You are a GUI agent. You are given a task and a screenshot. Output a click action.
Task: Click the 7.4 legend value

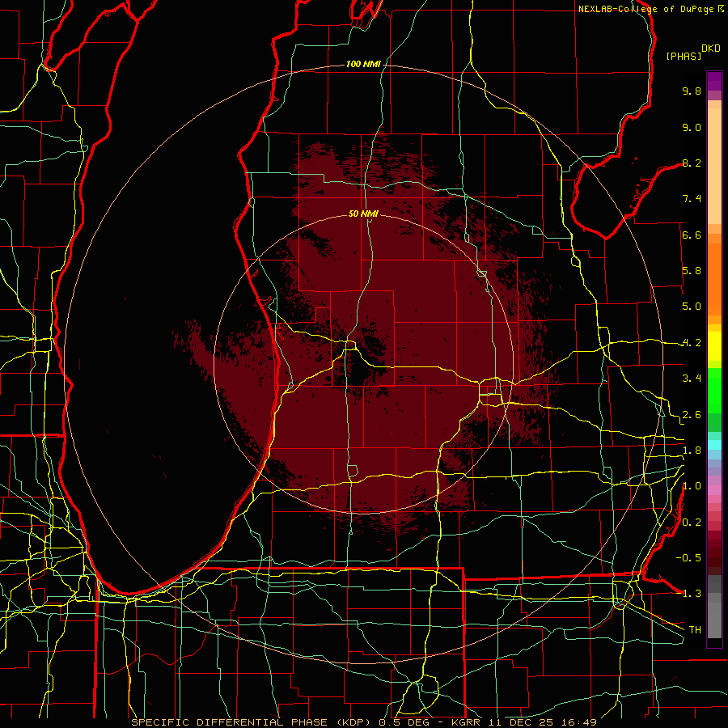tap(692, 199)
